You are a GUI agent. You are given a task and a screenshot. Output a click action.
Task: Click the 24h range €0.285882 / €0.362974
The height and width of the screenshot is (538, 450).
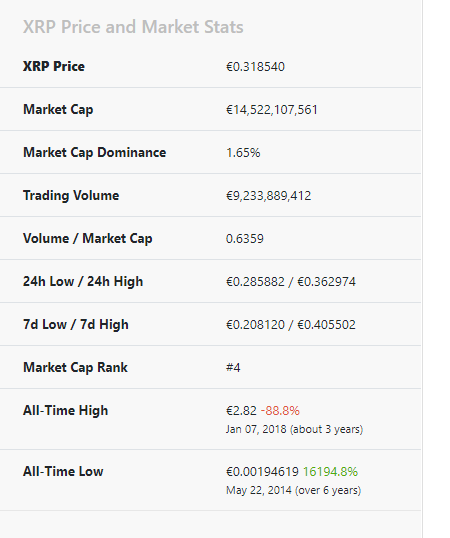click(x=291, y=282)
